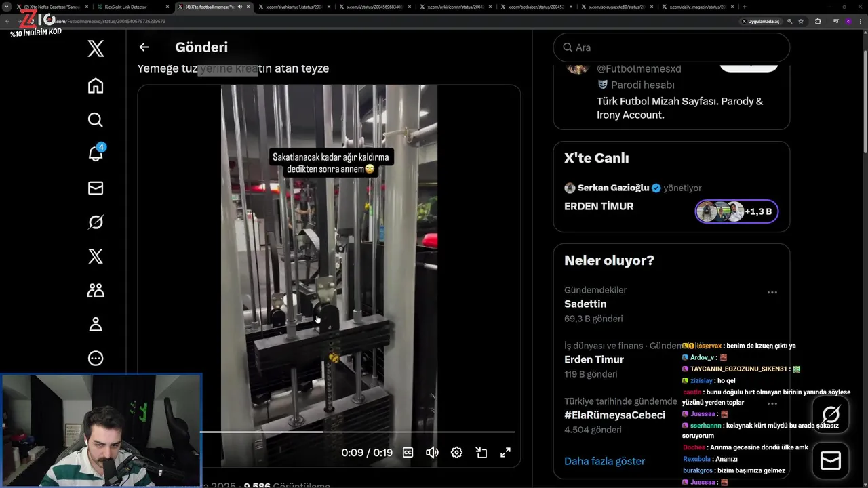The height and width of the screenshot is (488, 868).
Task: Click the Neler oluyor? heading
Action: pyautogui.click(x=609, y=260)
